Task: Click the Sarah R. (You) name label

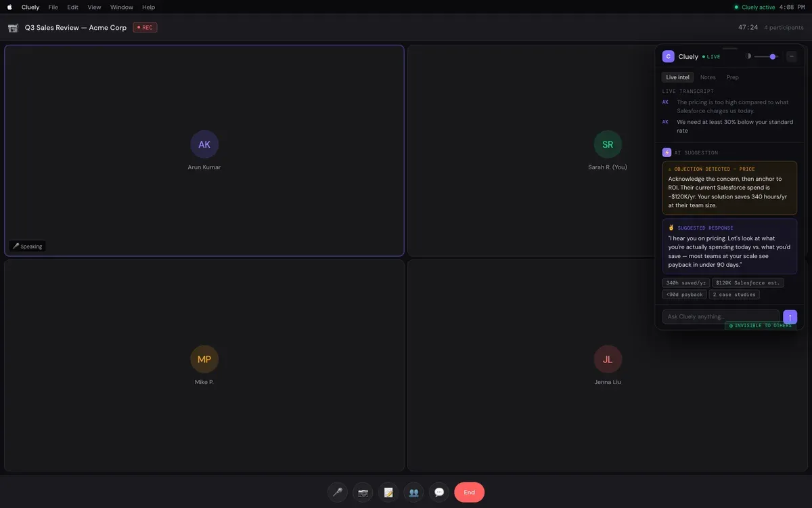Action: [608, 167]
